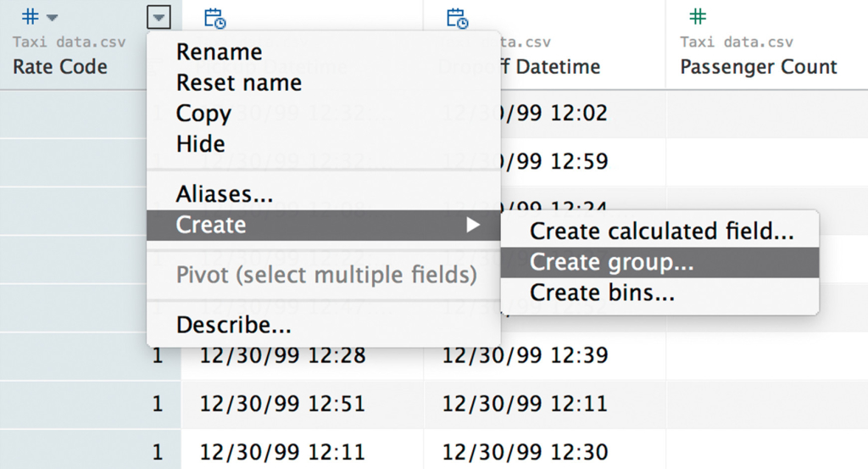The height and width of the screenshot is (469, 868).
Task: Open the Aliases... dialog
Action: 225,194
